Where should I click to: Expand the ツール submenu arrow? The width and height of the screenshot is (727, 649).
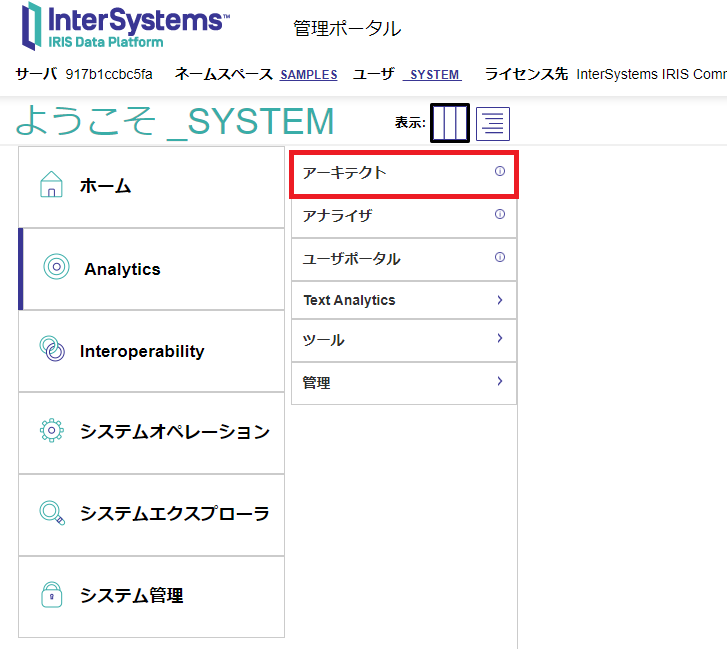[x=499, y=339]
